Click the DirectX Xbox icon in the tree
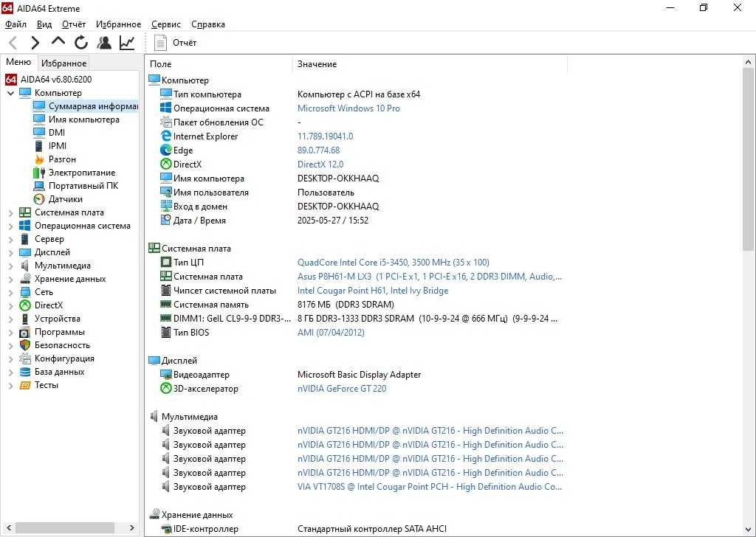756x537 pixels. click(25, 305)
